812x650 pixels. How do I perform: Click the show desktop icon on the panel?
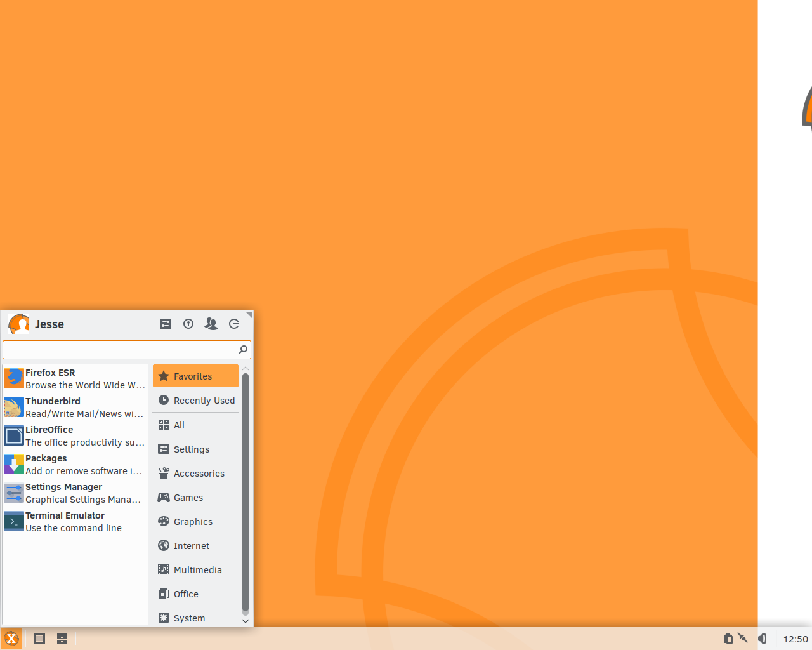click(x=39, y=639)
